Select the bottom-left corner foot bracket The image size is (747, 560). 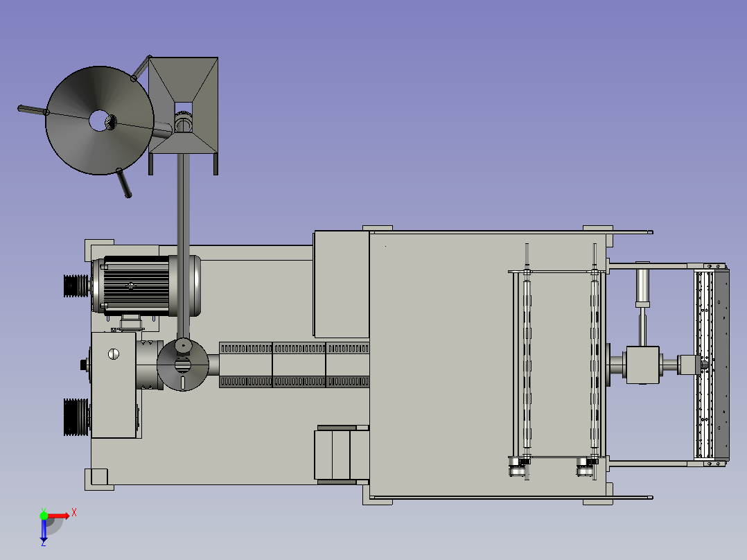98,479
